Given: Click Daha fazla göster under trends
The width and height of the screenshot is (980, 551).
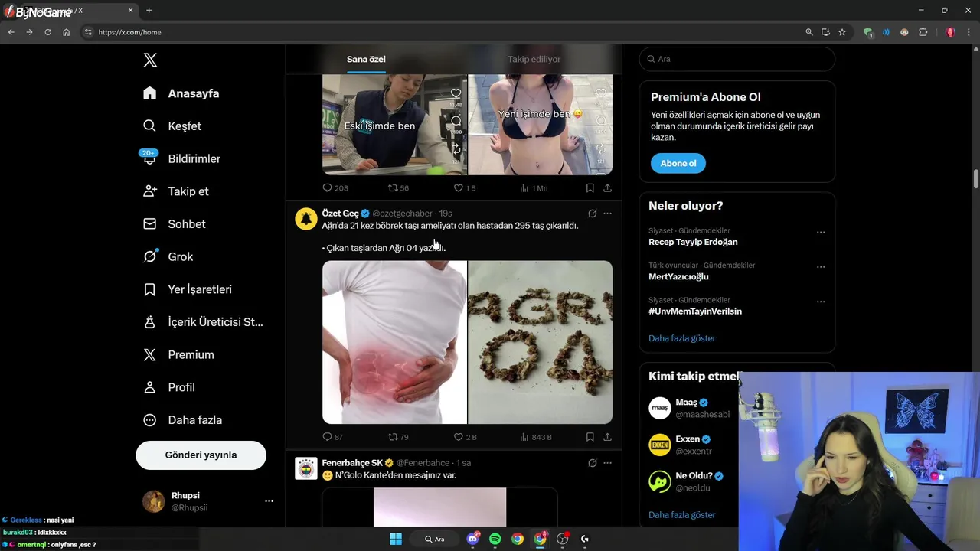Looking at the screenshot, I should pos(681,338).
